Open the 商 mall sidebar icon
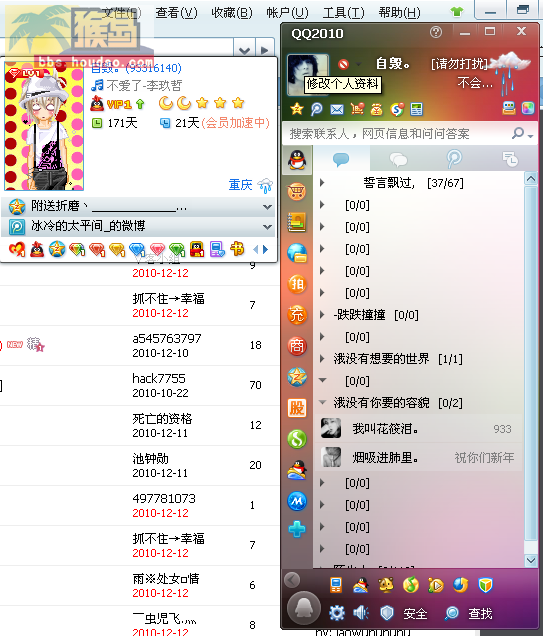 (297, 346)
